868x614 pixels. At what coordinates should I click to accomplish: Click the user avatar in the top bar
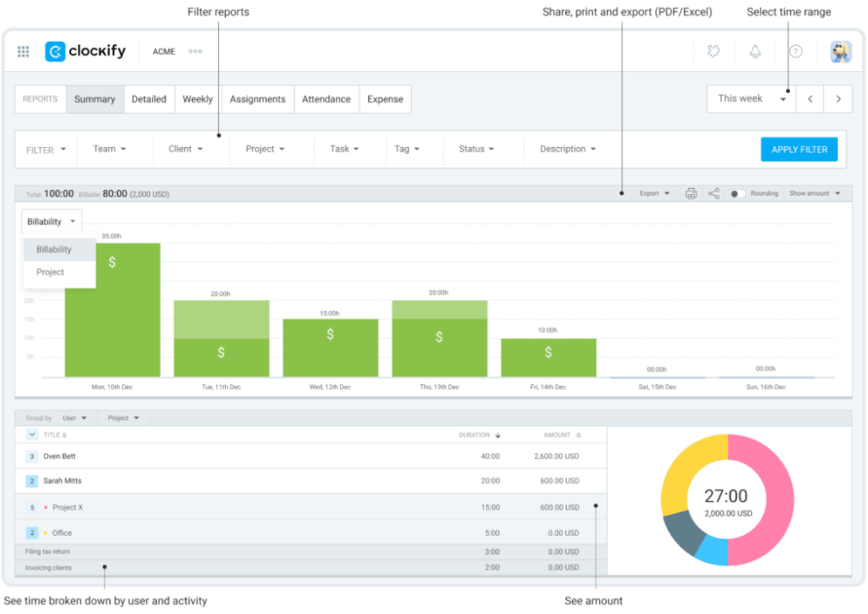[x=839, y=51]
